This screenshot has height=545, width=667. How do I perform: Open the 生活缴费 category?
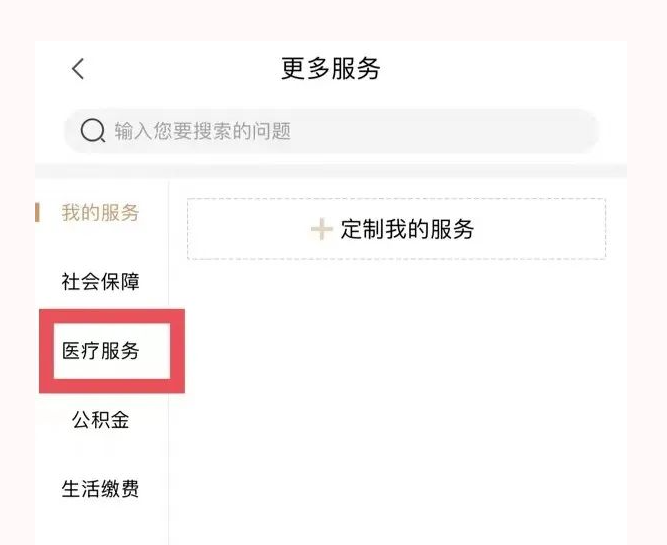[x=100, y=489]
